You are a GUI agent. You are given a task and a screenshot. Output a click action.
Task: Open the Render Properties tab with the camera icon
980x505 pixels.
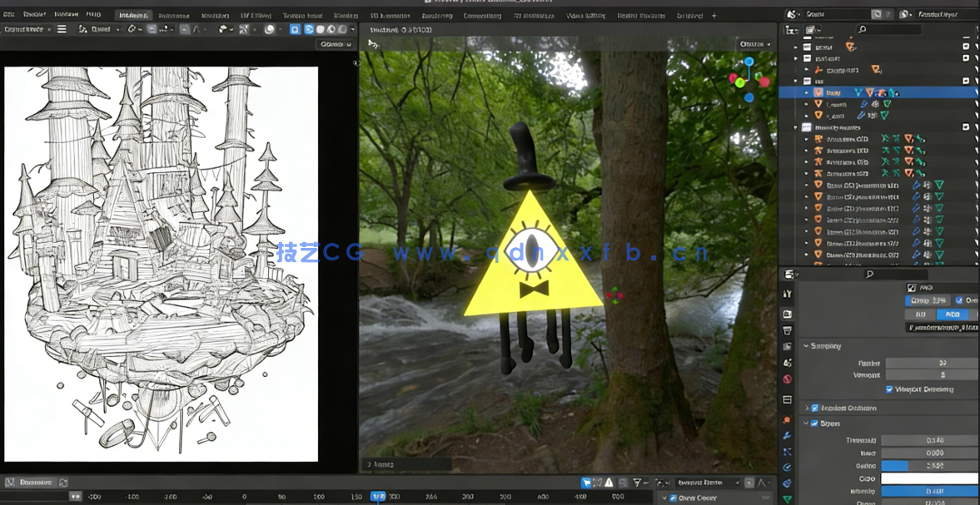[x=787, y=314]
